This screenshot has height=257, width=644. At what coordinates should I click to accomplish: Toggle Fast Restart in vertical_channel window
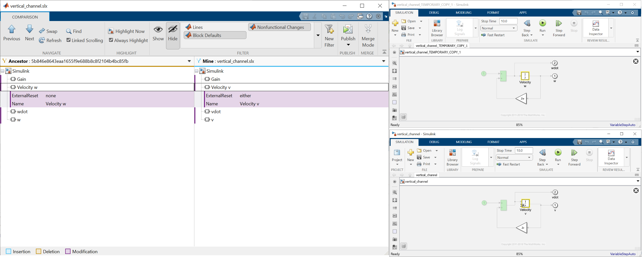(508, 164)
